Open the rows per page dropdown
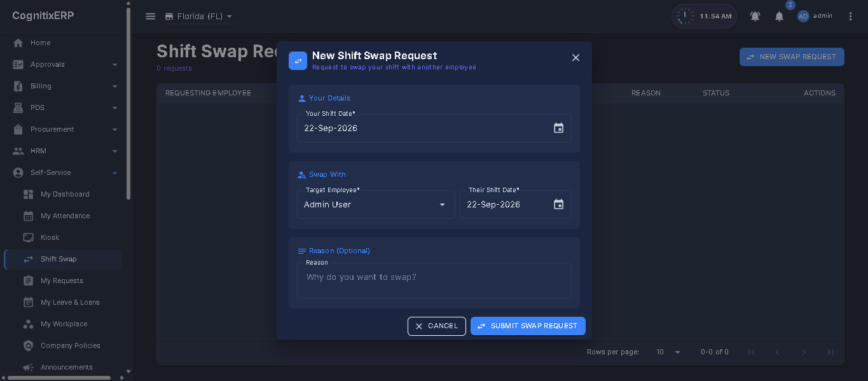 click(668, 352)
